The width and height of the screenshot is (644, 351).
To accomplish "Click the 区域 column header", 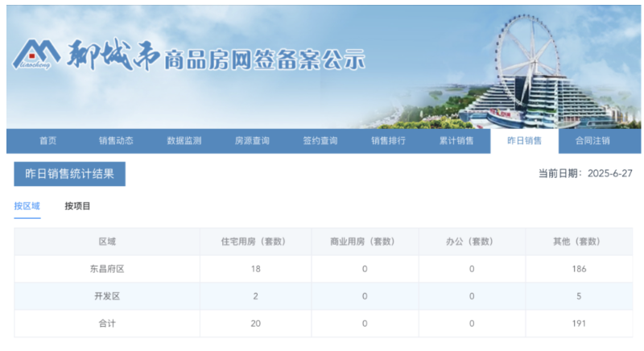I will (107, 242).
